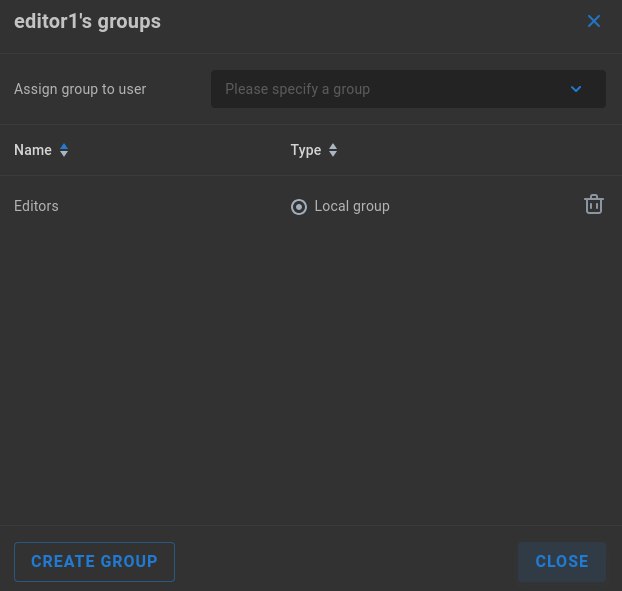The width and height of the screenshot is (622, 591).
Task: Click the Name column header
Action: [x=33, y=150]
